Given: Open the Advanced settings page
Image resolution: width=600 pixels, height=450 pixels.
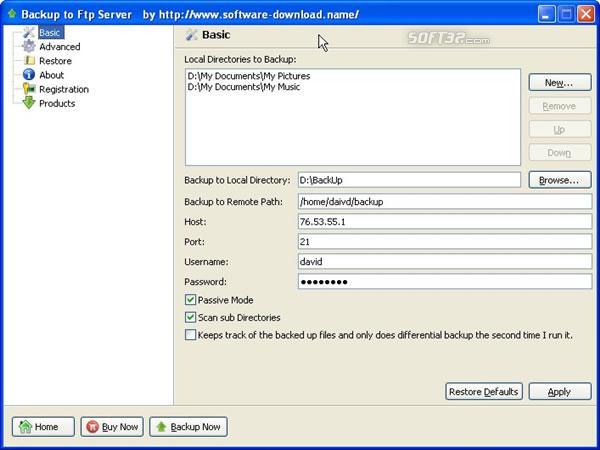Looking at the screenshot, I should coord(60,47).
